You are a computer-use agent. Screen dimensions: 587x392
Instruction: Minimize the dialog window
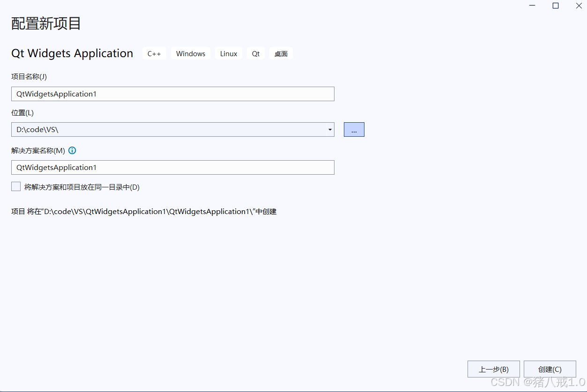532,6
